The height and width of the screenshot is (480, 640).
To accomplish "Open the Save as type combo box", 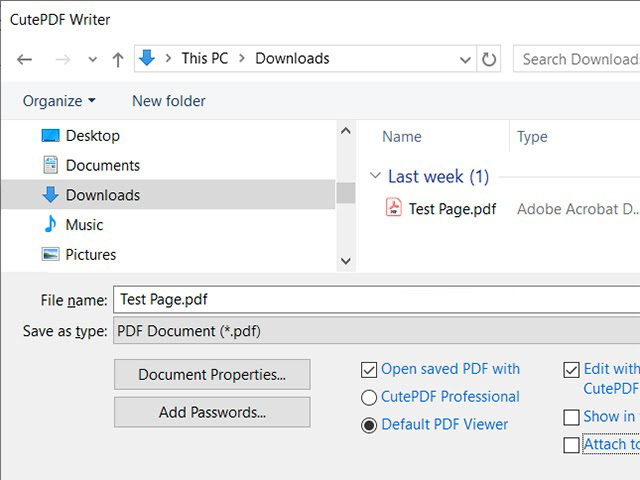I will click(376, 331).
